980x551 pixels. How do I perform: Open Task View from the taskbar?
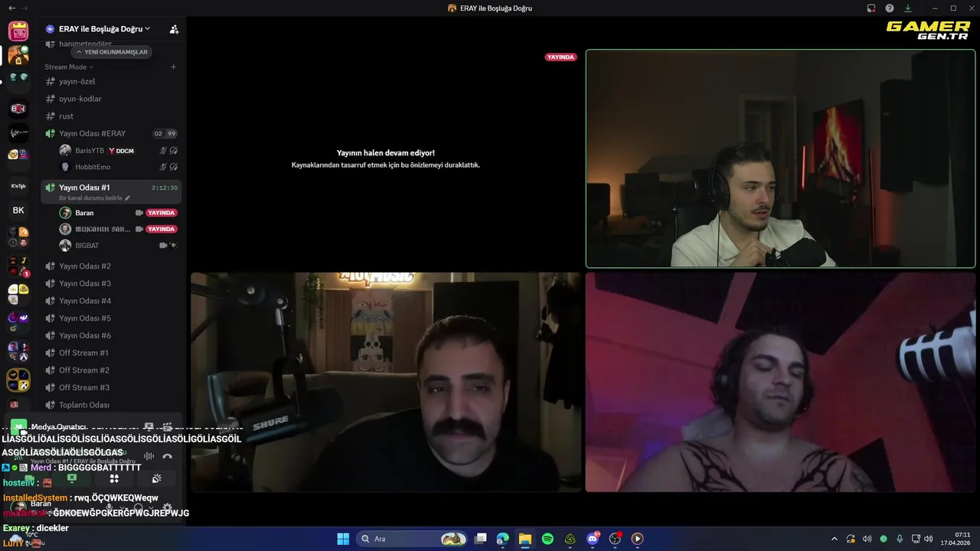coord(481,539)
